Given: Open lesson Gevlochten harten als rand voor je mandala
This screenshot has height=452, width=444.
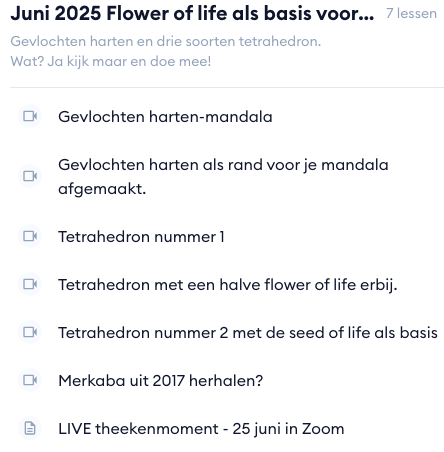Looking at the screenshot, I should [x=223, y=176].
